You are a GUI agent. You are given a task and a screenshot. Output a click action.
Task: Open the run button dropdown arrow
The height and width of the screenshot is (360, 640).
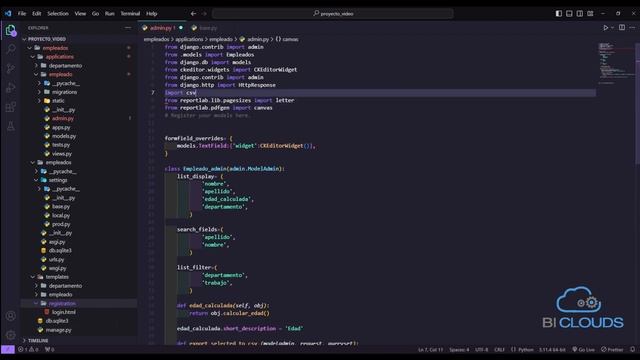tap(612, 28)
